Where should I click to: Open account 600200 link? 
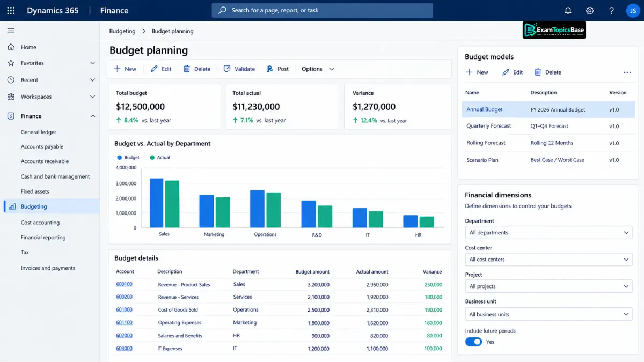[x=125, y=297]
